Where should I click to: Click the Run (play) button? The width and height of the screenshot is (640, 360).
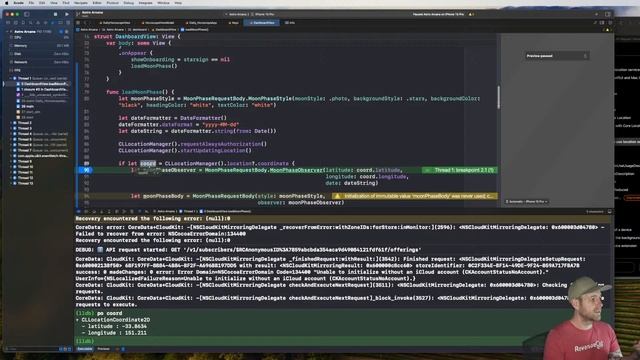pyautogui.click(x=67, y=14)
